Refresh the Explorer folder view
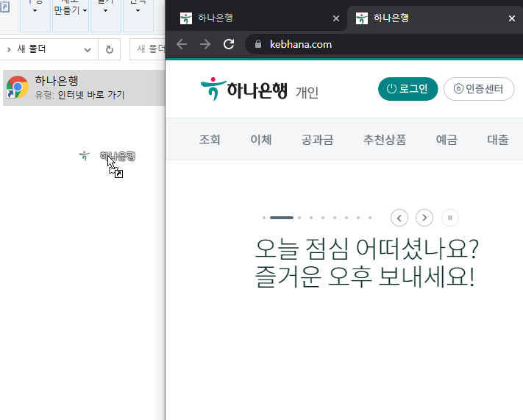This screenshot has height=420, width=523. pos(110,50)
